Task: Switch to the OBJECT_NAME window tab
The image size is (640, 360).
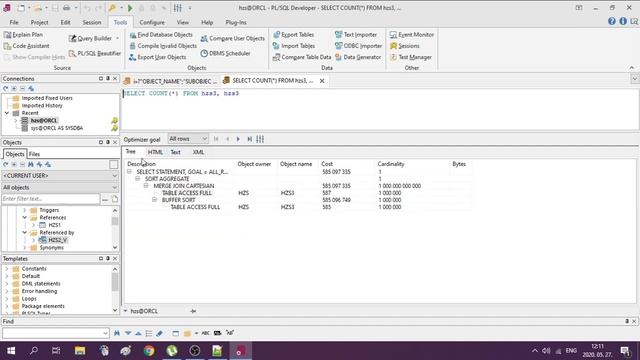Action: coord(171,81)
